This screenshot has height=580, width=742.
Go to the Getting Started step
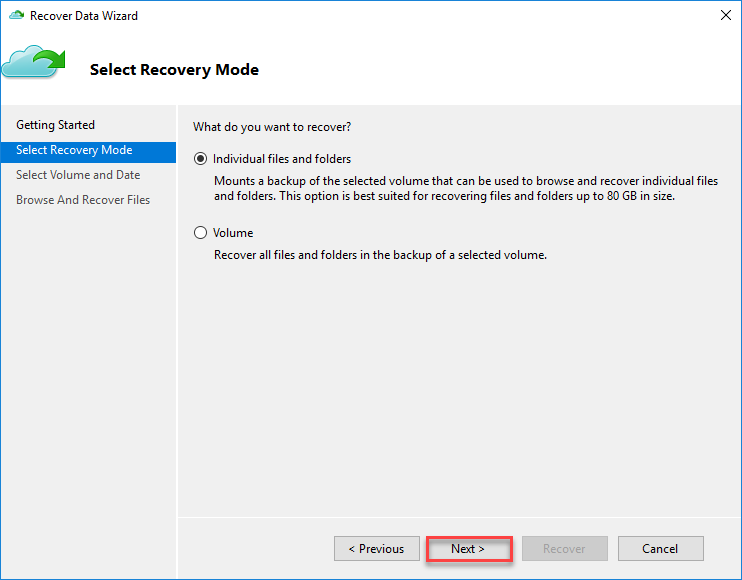tap(55, 125)
